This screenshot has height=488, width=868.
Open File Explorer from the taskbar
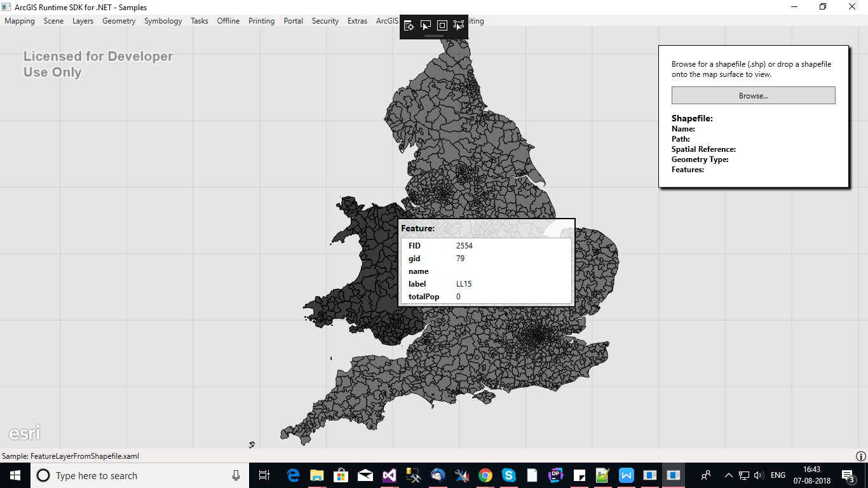click(x=316, y=475)
